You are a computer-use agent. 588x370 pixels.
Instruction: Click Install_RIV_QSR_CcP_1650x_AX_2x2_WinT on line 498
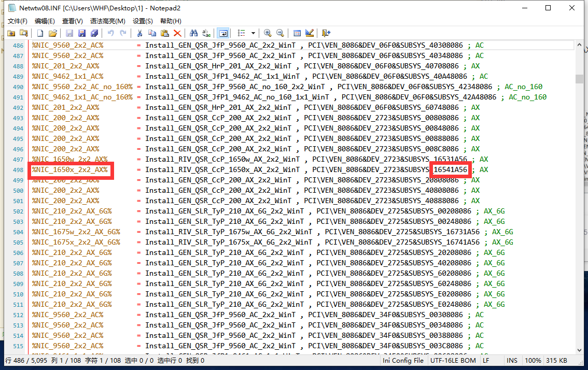[x=223, y=170]
